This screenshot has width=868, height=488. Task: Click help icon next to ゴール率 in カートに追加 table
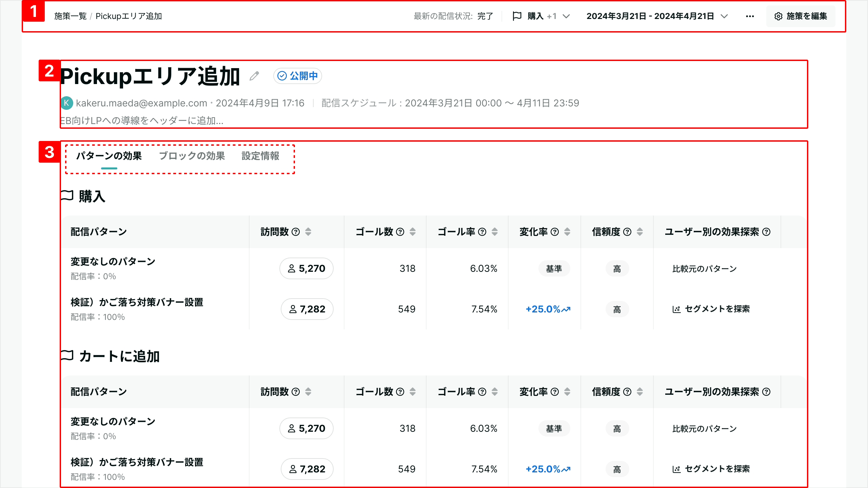point(482,392)
